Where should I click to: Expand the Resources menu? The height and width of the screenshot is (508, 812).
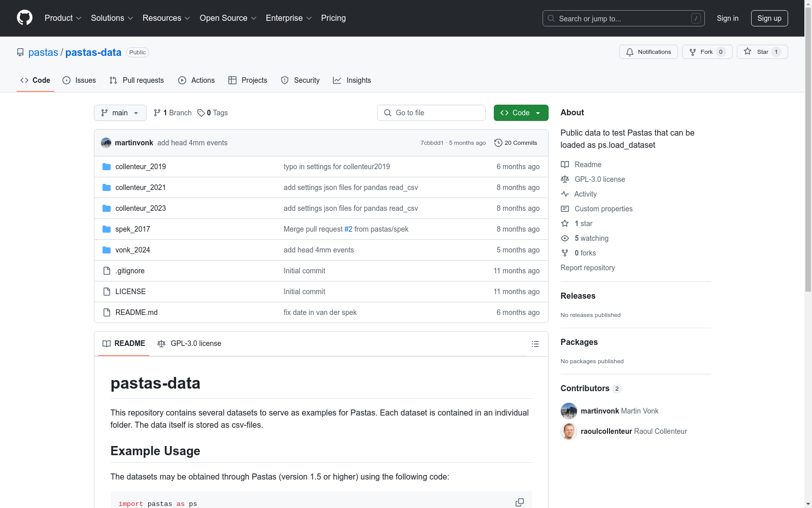[166, 18]
